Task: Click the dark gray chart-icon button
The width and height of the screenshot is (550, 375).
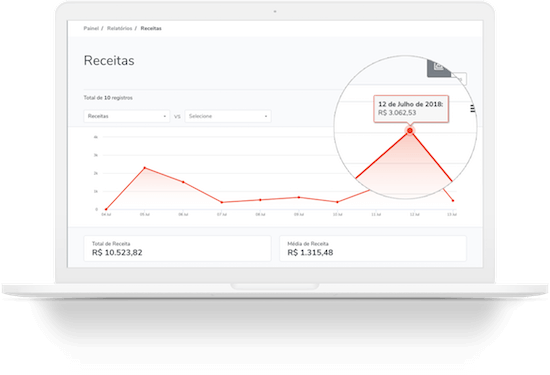Action: pos(439,68)
